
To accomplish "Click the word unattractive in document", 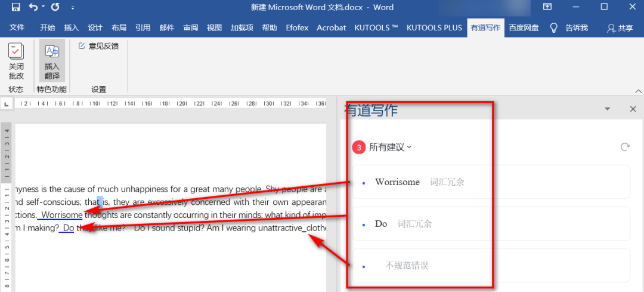I will 280,228.
